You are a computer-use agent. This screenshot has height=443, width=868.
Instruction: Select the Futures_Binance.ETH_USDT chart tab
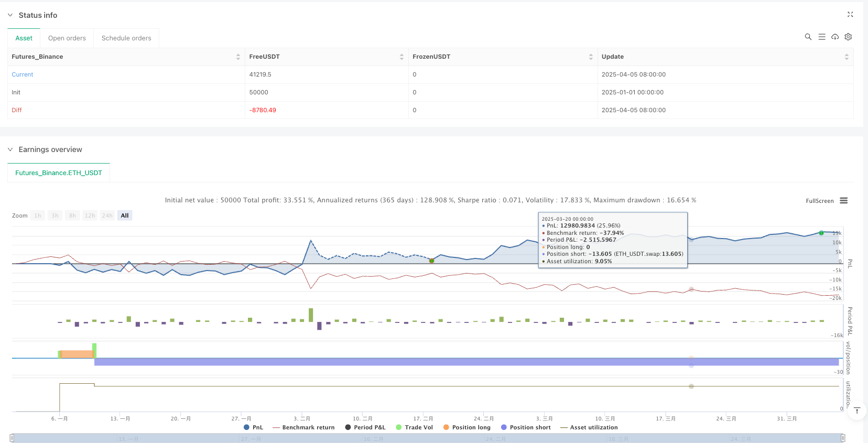click(59, 172)
